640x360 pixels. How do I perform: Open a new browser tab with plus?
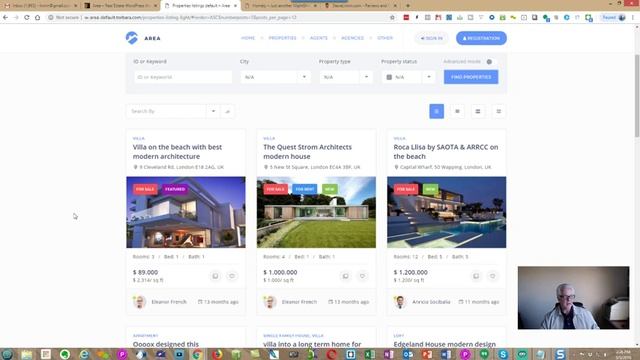[x=408, y=6]
